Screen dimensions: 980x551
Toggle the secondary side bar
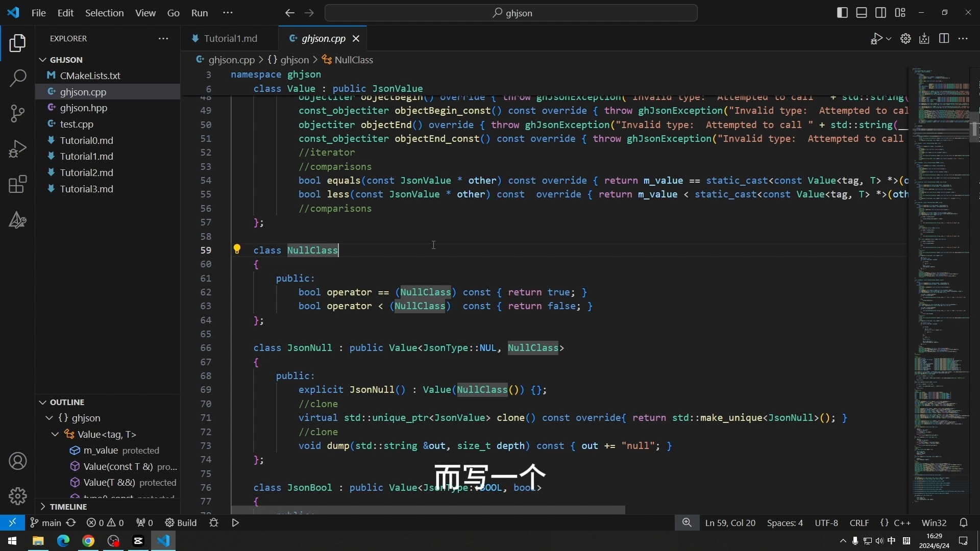tap(881, 13)
